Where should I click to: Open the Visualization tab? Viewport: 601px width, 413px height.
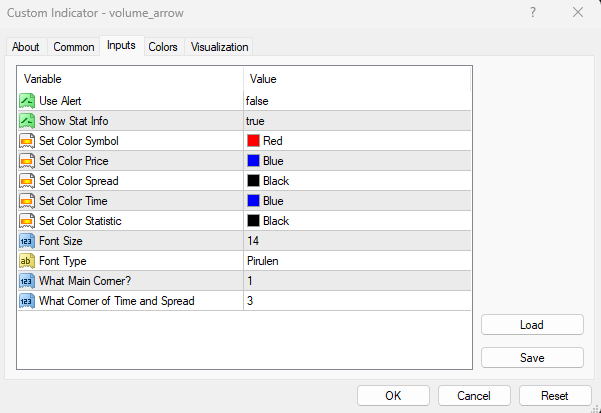coord(219,47)
